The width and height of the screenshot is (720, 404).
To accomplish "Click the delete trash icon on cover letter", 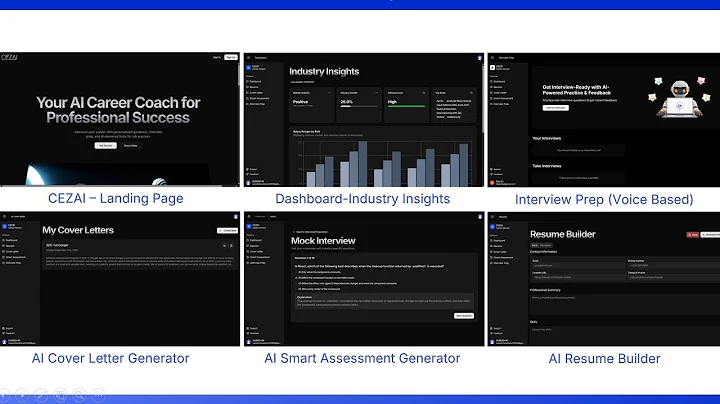I will [x=231, y=246].
